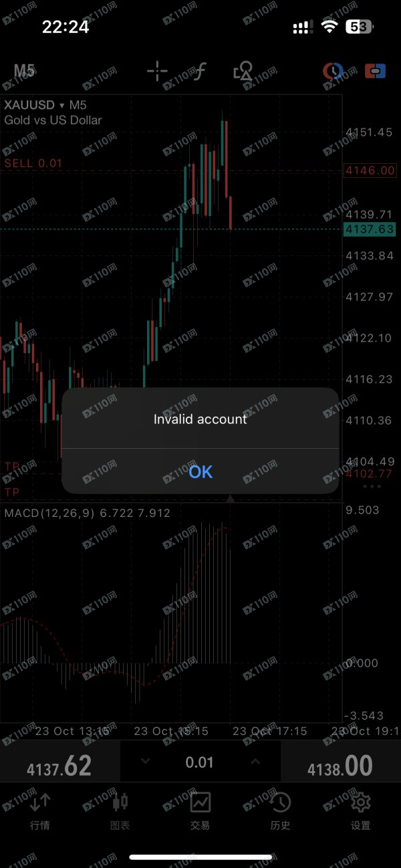Tap the SELL 0.01 order line
Viewport: 401px width, 868px height.
(33, 163)
